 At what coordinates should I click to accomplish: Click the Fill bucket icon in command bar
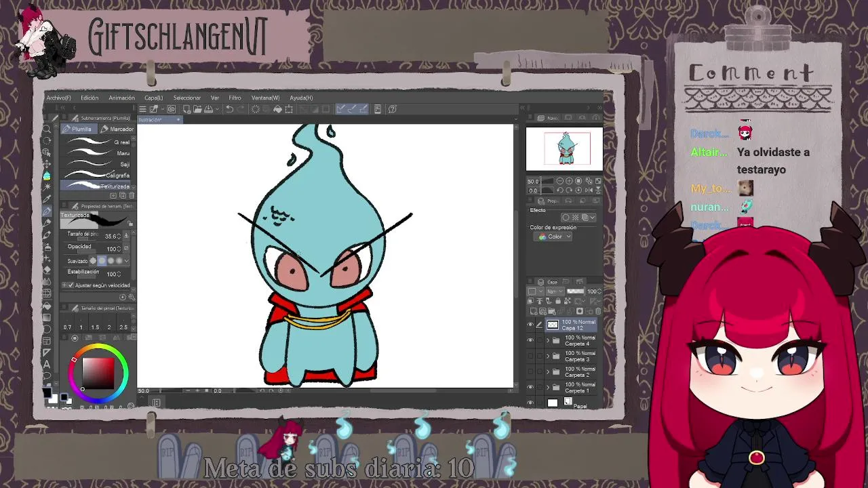coord(277,109)
